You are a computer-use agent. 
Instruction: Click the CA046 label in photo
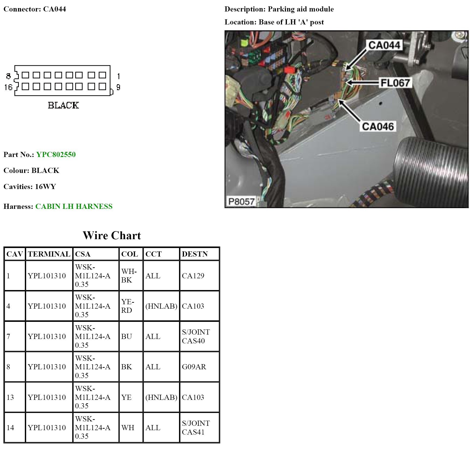pos(378,127)
